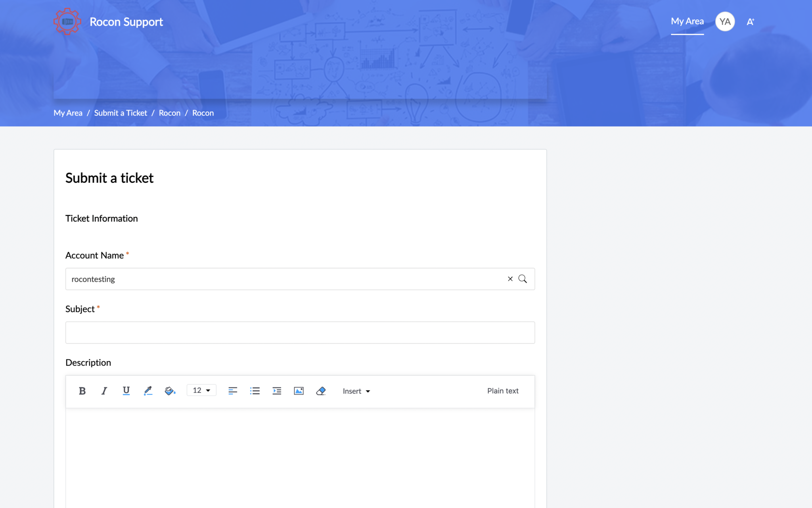This screenshot has width=812, height=508.
Task: Open the background fill color tool
Action: pyautogui.click(x=170, y=391)
